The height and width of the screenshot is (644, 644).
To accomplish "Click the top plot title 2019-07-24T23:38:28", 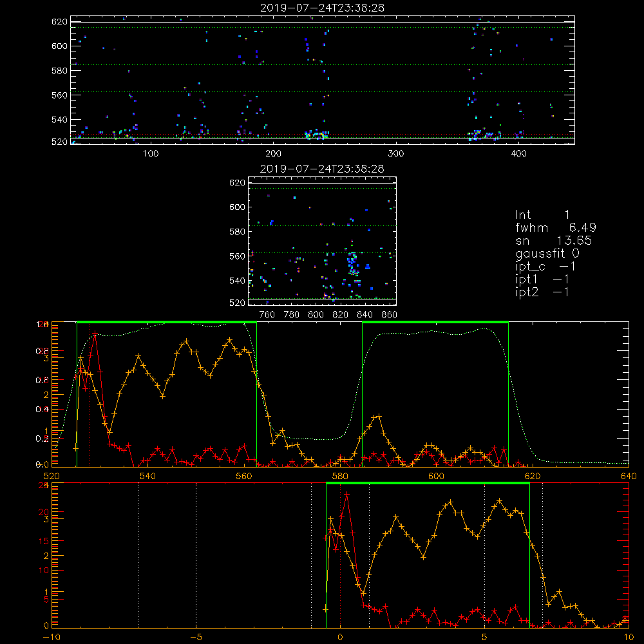I will (x=322, y=8).
